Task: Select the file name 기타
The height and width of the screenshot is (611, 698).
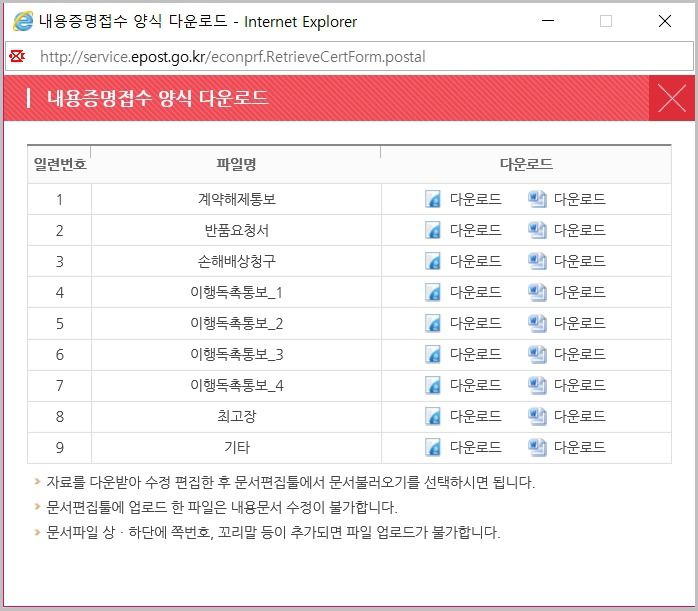Action: (x=237, y=447)
